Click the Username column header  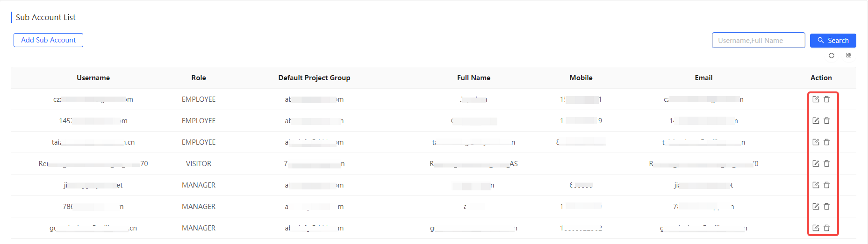coord(93,78)
